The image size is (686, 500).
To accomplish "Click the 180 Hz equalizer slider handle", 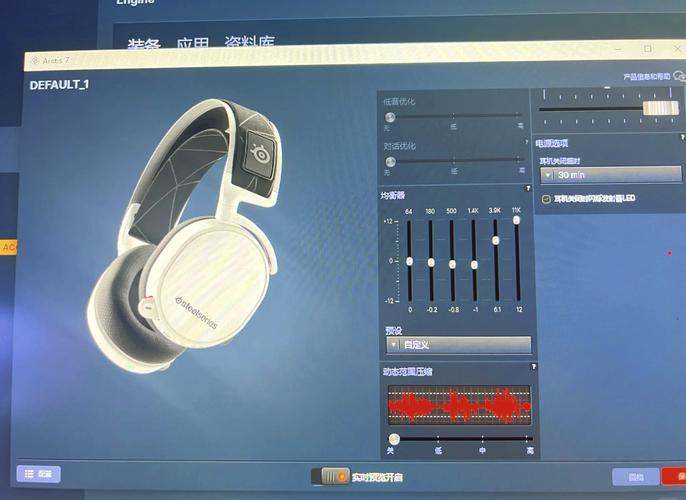I will [431, 262].
